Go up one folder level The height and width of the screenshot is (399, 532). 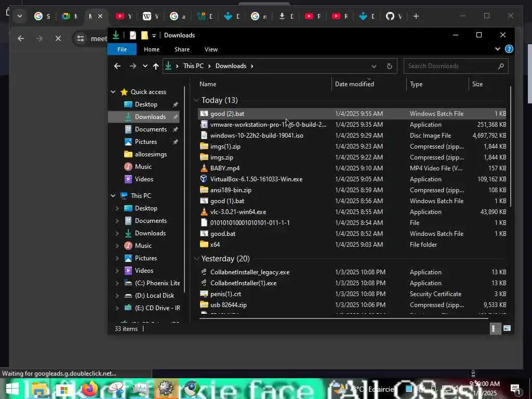point(156,66)
